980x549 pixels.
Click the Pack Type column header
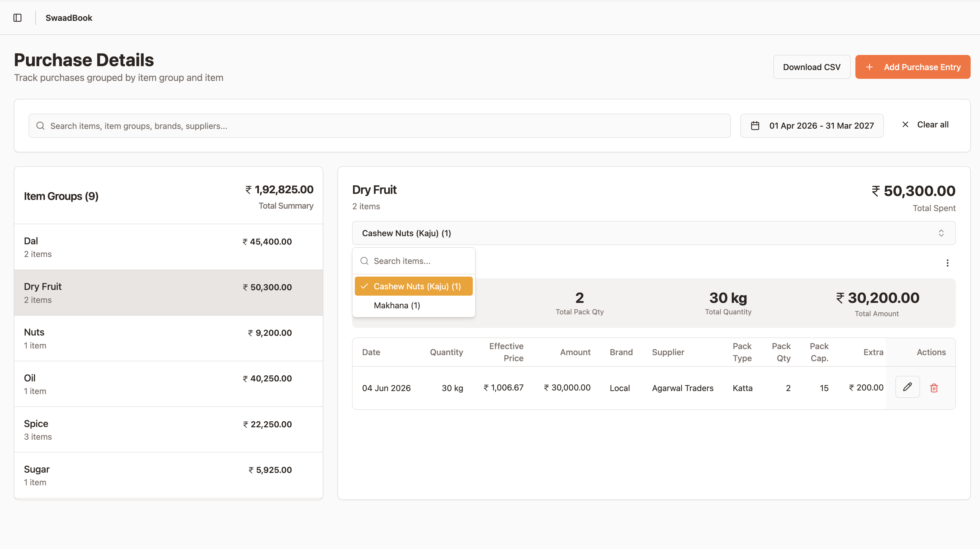pyautogui.click(x=742, y=352)
